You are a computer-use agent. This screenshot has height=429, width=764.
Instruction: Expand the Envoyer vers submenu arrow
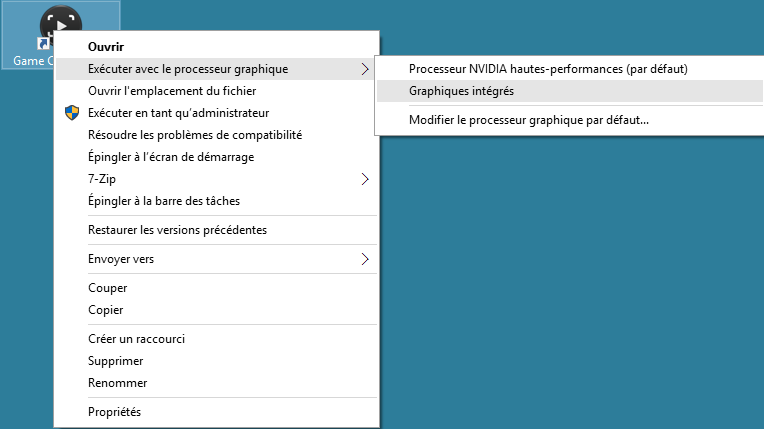[365, 259]
